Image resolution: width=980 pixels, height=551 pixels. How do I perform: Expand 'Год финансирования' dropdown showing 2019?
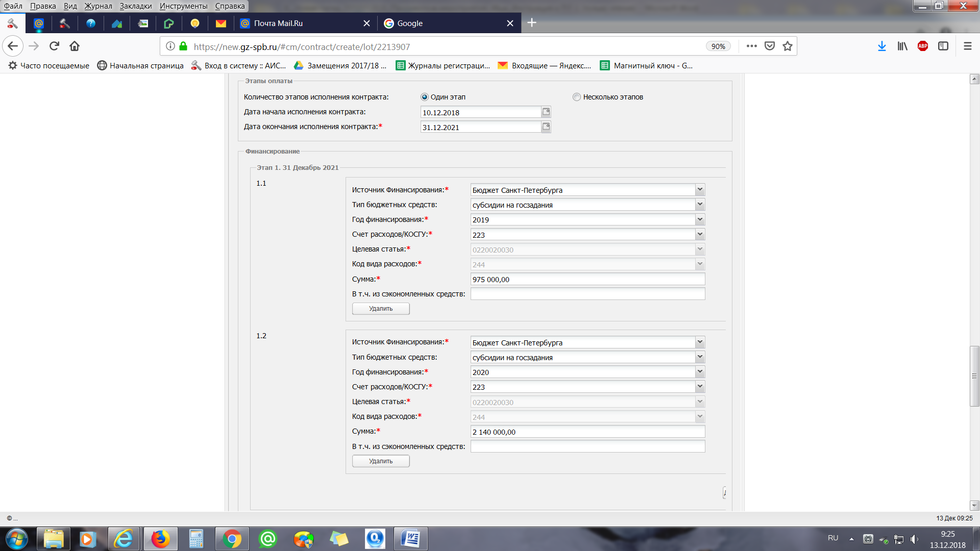pos(700,219)
